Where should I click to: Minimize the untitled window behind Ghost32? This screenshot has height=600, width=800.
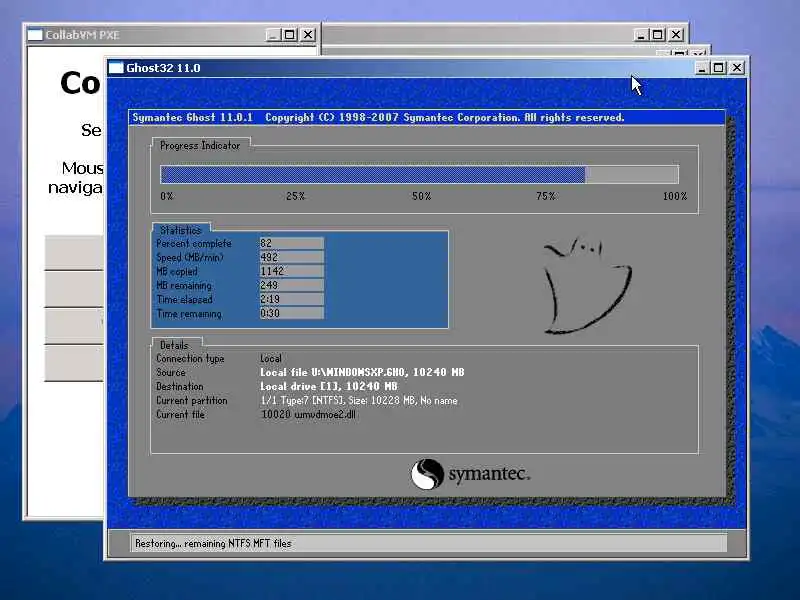(641, 35)
